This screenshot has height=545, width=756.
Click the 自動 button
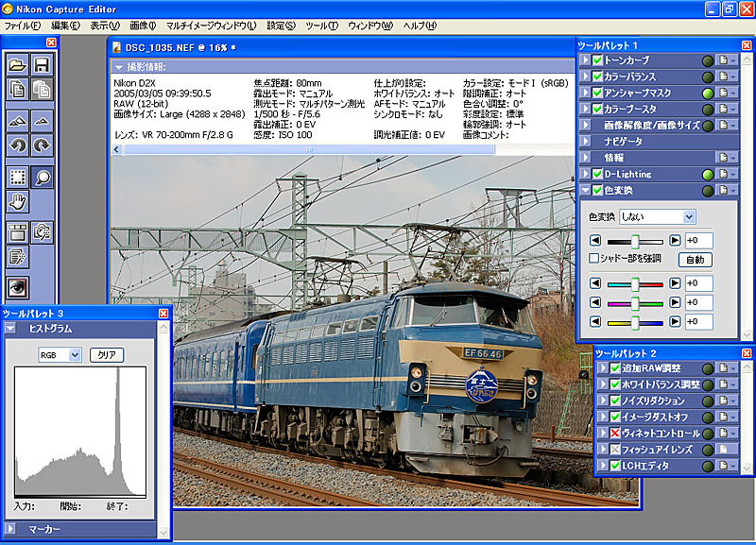tap(695, 260)
